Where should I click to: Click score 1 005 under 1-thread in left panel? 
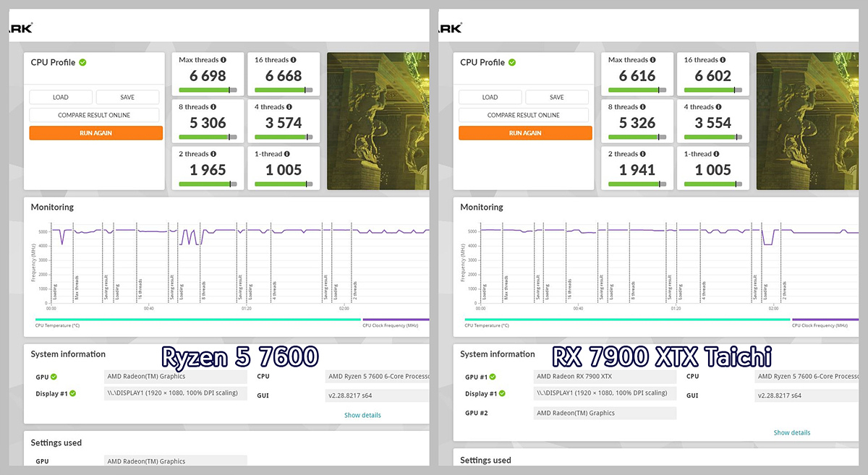284,170
